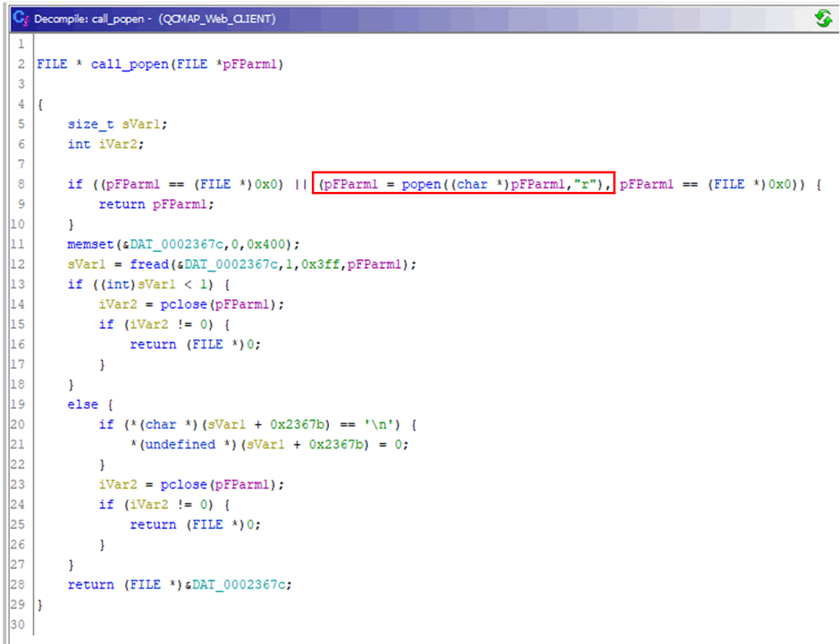Click the 'else {' keyword on line 19
The height and width of the screenshot is (644, 840).
90,405
